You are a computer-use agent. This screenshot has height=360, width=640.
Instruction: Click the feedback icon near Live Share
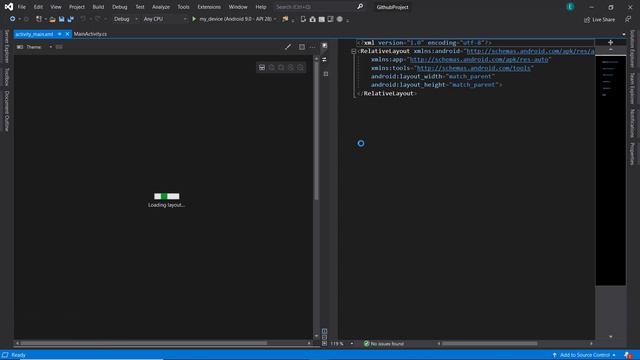628,19
